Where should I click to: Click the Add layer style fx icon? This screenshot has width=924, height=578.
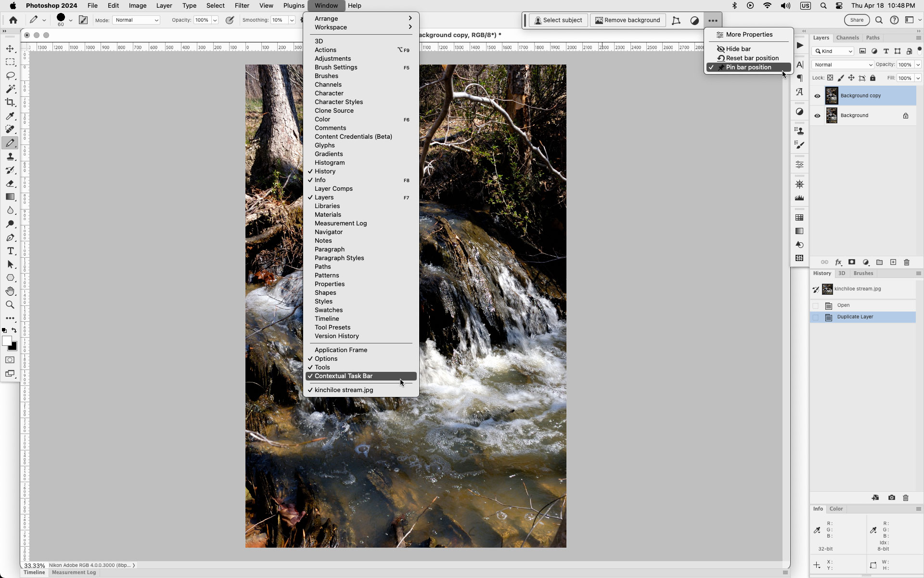(838, 263)
